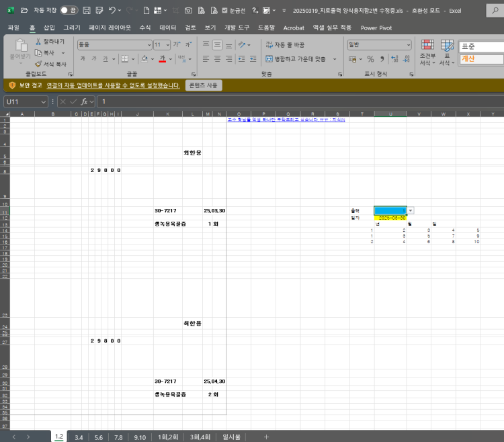The image size is (504, 442).
Task: Click the percent style icon
Action: pyautogui.click(x=370, y=59)
